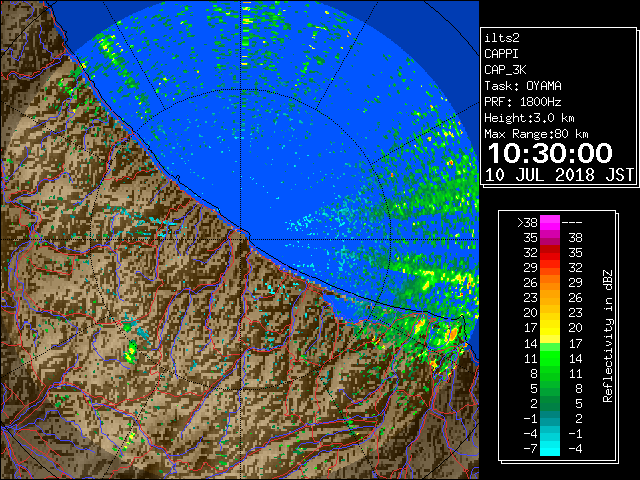Click the "Max Range:80 km" line
Screen dimensions: 640x480
click(536, 134)
